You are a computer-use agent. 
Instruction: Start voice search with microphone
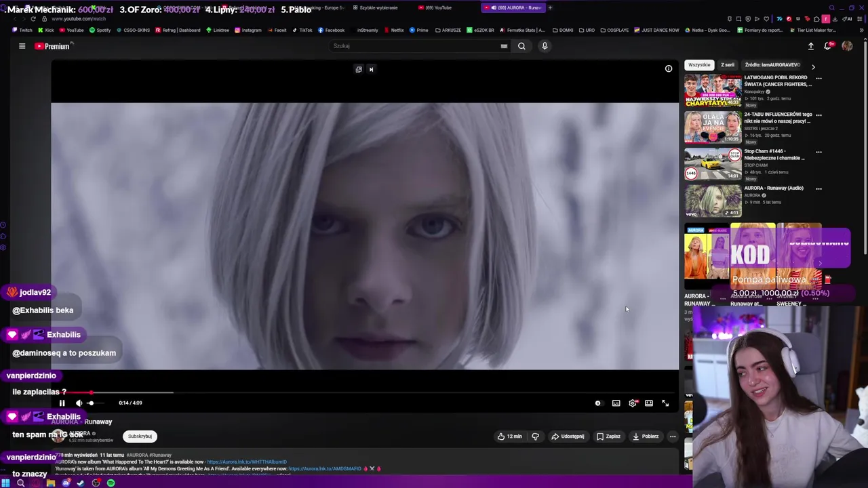[544, 46]
